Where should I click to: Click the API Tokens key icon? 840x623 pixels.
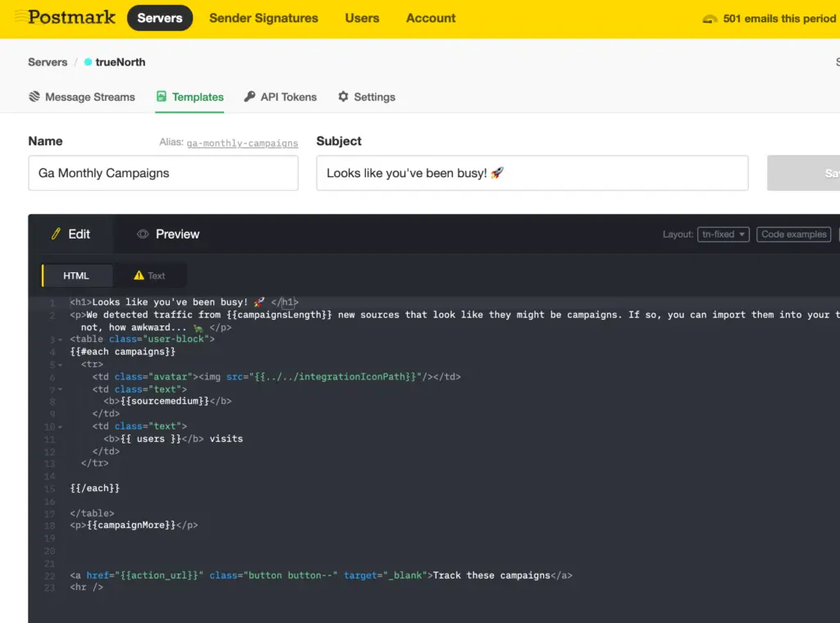point(249,97)
